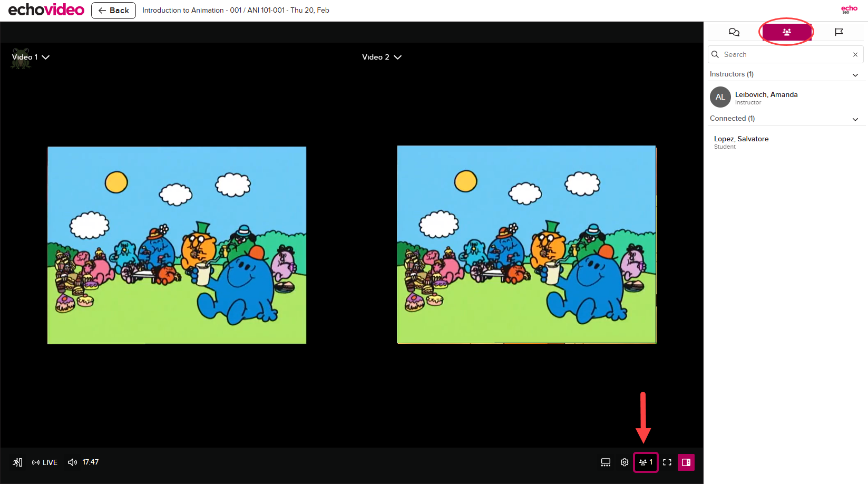Click the echovideo logo
This screenshot has height=484, width=868.
[x=46, y=10]
